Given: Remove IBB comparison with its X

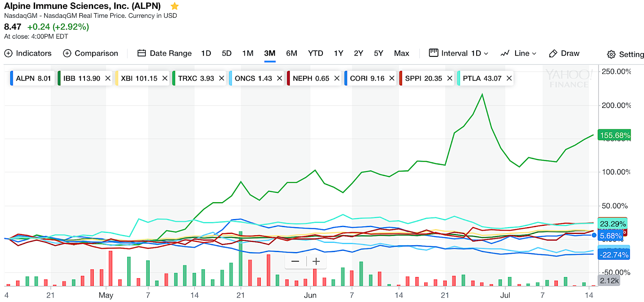Looking at the screenshot, I should (x=108, y=78).
